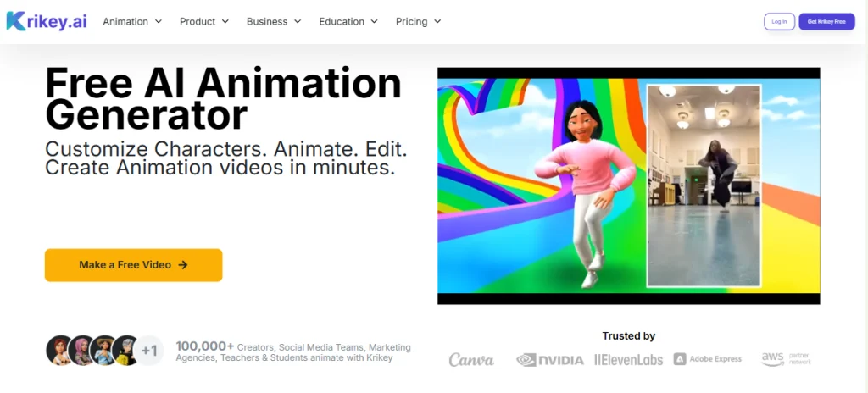Expand the Pricing chevron arrow
Screen dimensions: 868x393
(437, 21)
